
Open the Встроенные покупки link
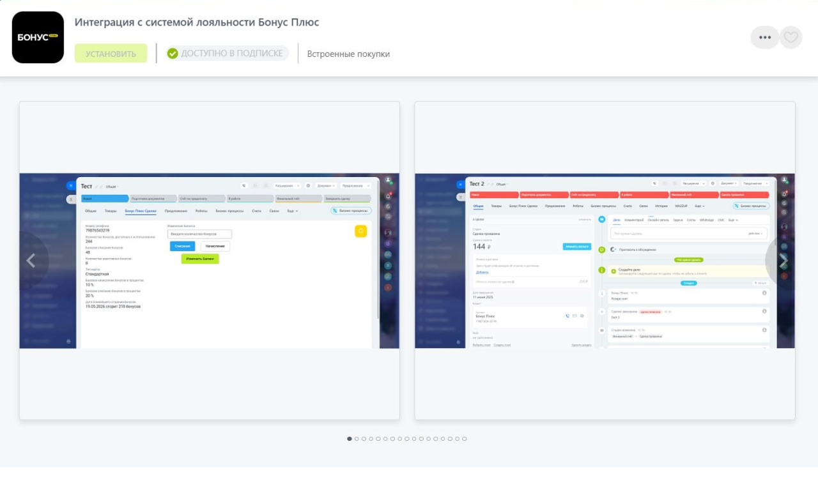coord(348,54)
